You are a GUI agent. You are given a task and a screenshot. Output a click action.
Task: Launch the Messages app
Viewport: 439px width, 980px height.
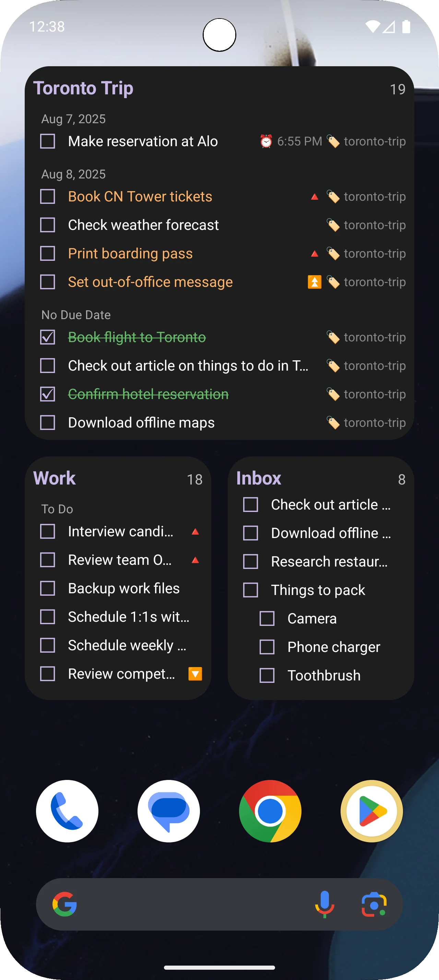(x=169, y=811)
